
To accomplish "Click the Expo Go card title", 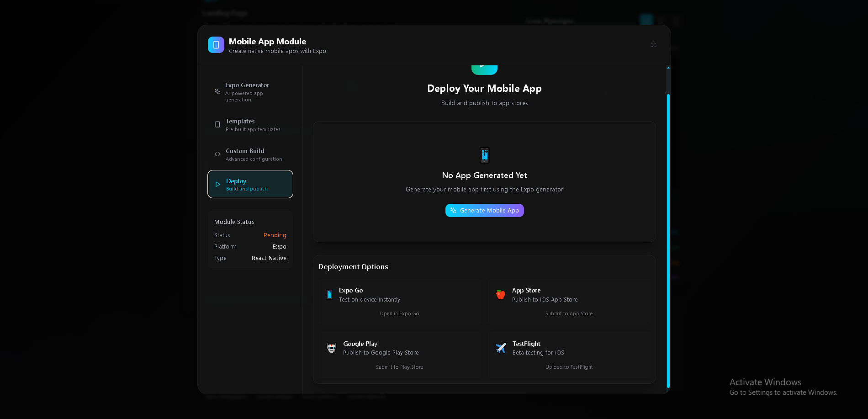I will point(351,290).
